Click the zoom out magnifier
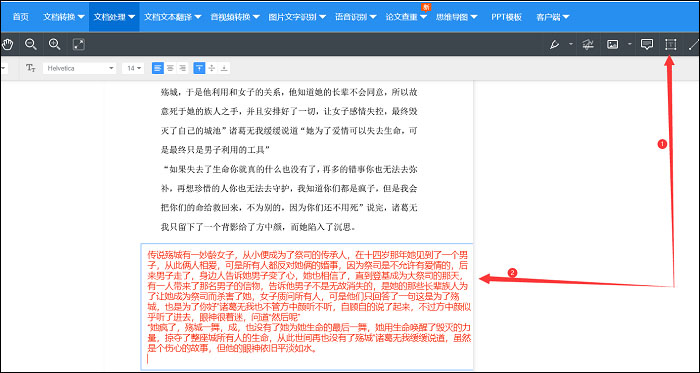Screen dimensions: 700x373 (30, 44)
